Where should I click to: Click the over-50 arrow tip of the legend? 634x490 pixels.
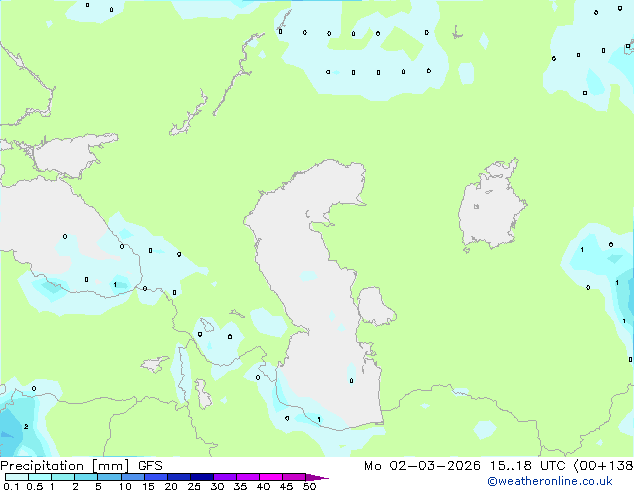pos(317,477)
